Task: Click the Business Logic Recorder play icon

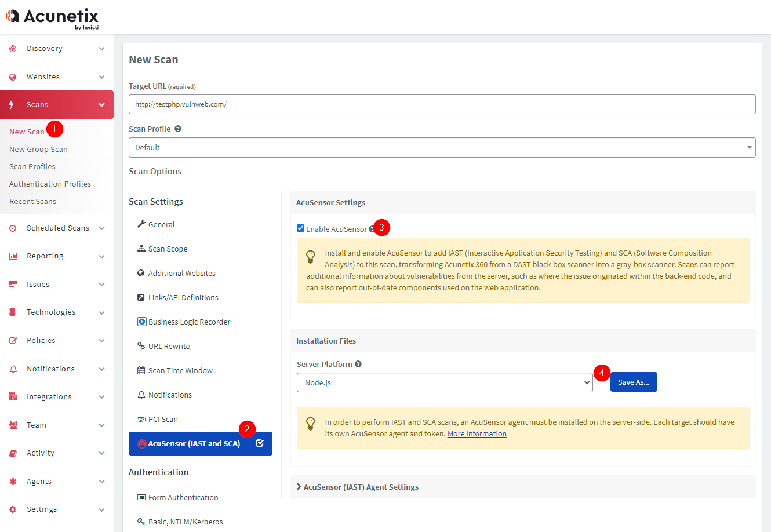Action: [141, 322]
